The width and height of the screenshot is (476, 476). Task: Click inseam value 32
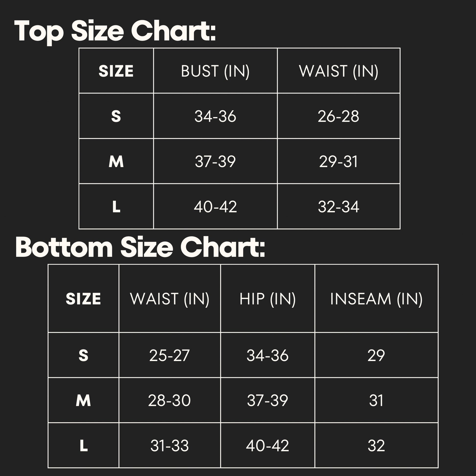[376, 445]
